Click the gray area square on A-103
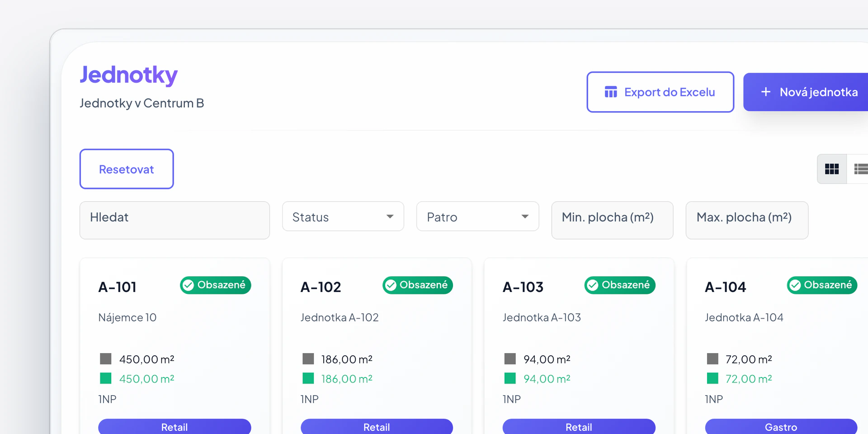The height and width of the screenshot is (434, 868). (510, 359)
